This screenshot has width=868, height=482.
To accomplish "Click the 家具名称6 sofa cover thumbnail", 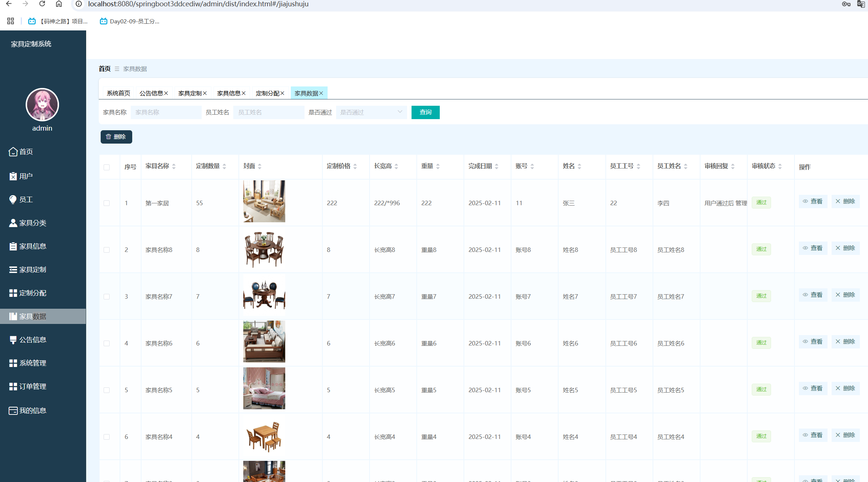I will [264, 342].
